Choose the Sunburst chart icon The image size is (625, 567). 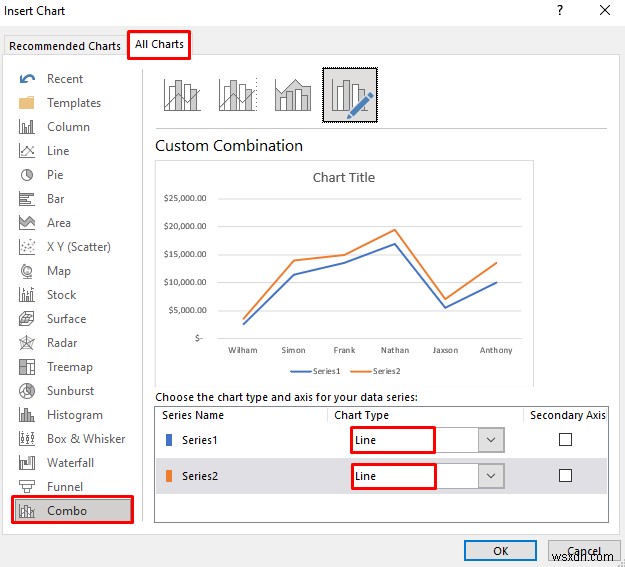(x=27, y=391)
